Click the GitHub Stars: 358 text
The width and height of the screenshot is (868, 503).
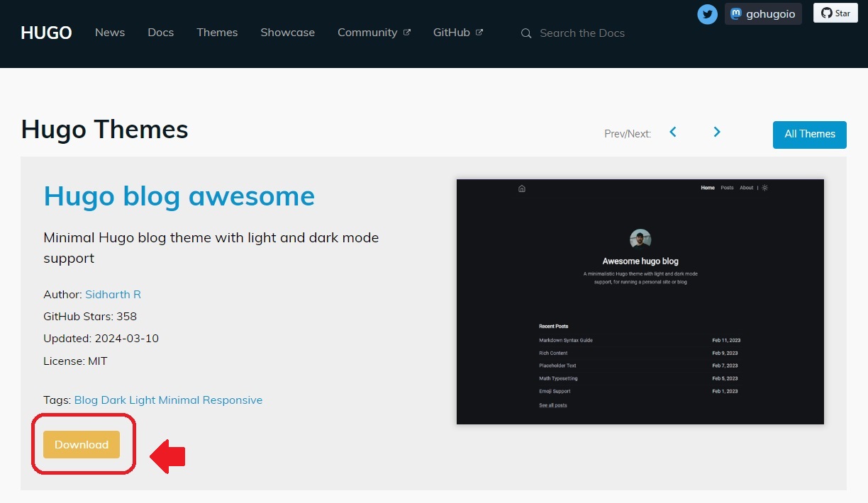pyautogui.click(x=90, y=317)
